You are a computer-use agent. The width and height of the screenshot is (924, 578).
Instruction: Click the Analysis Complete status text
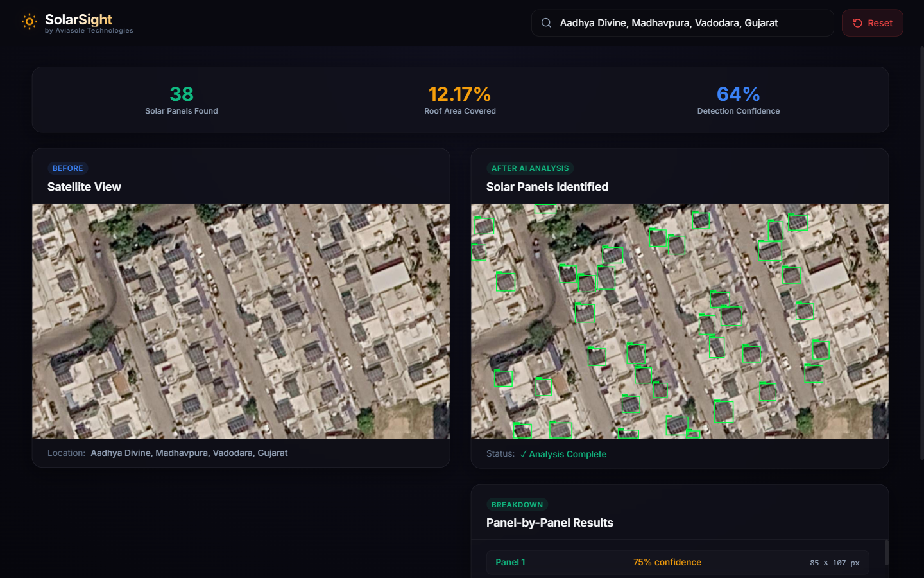pos(563,454)
